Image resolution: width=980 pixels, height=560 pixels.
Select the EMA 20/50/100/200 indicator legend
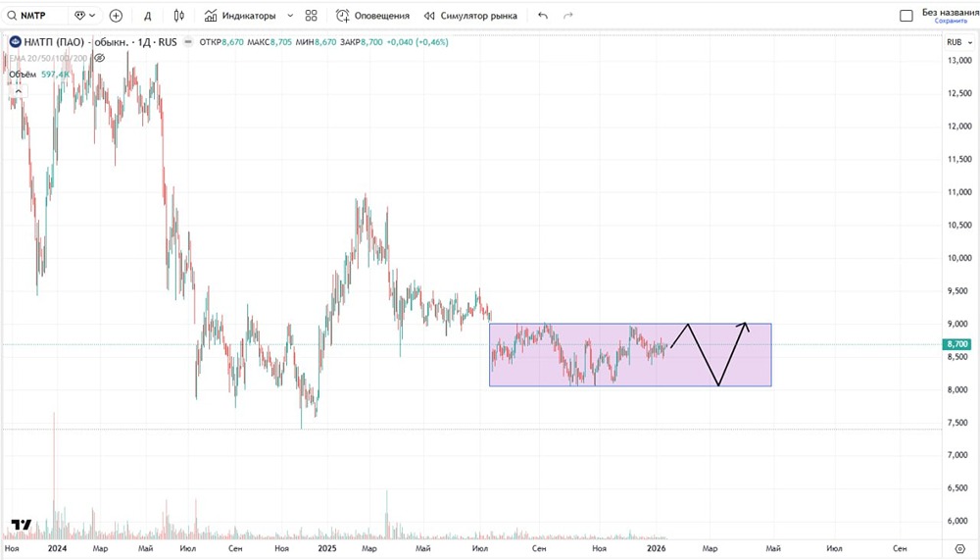tap(48, 58)
